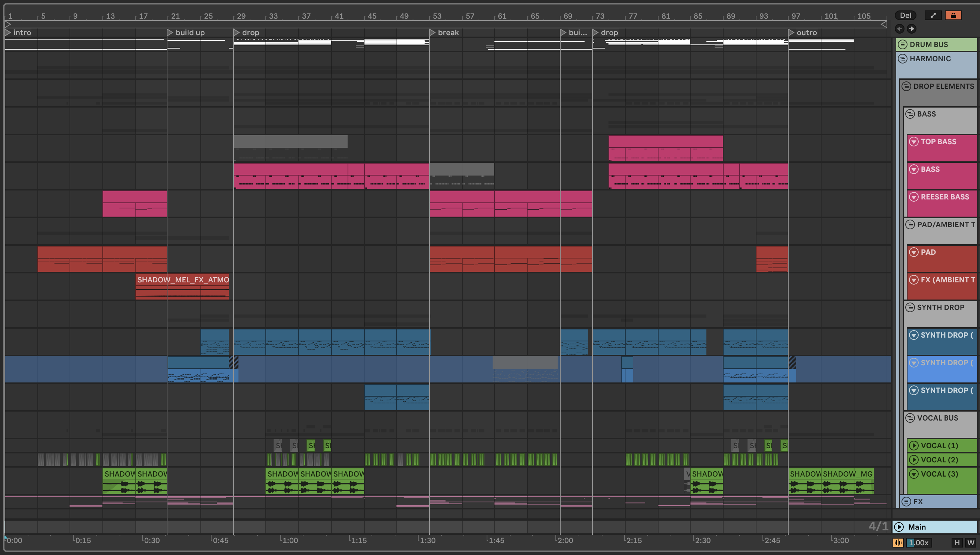Viewport: 980px width, 555px height.
Task: Toggle the Lock Envelopes button
Action: pyautogui.click(x=953, y=15)
